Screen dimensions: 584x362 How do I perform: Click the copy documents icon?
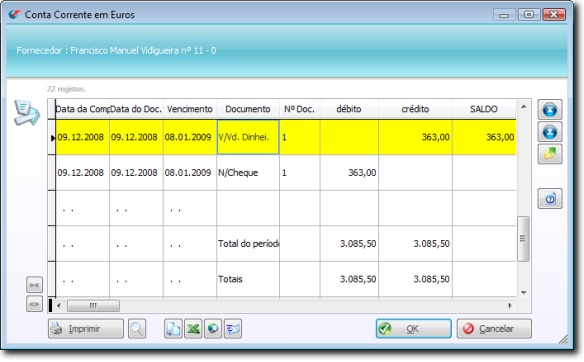coord(173,328)
